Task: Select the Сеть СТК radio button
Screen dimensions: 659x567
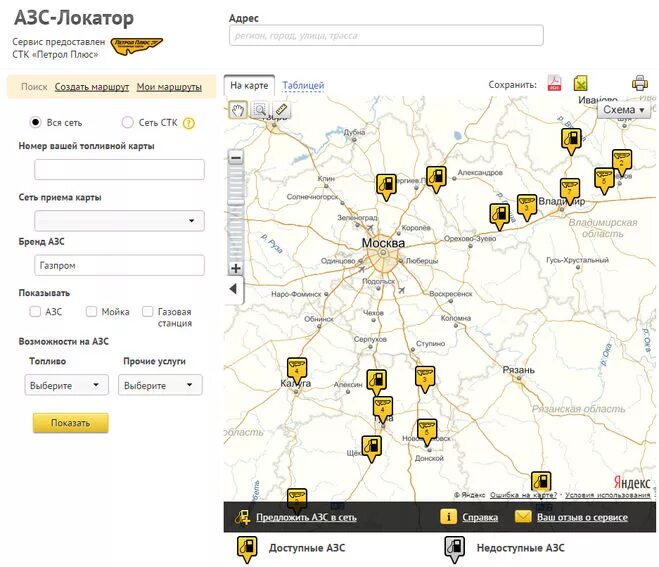Action: tap(127, 122)
